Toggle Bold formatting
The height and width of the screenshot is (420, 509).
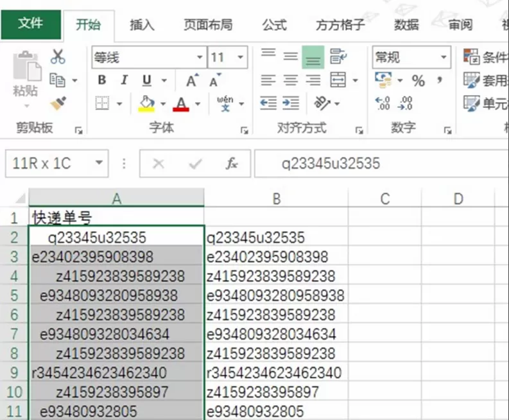click(102, 80)
